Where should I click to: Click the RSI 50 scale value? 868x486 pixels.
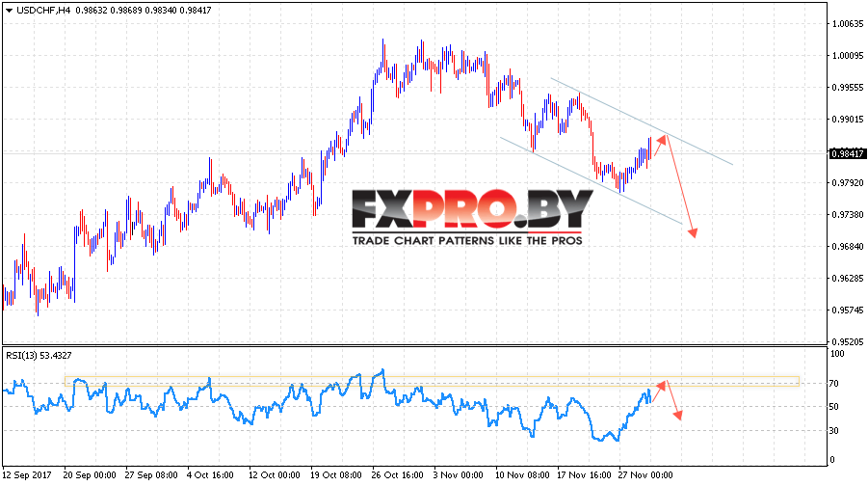[833, 407]
